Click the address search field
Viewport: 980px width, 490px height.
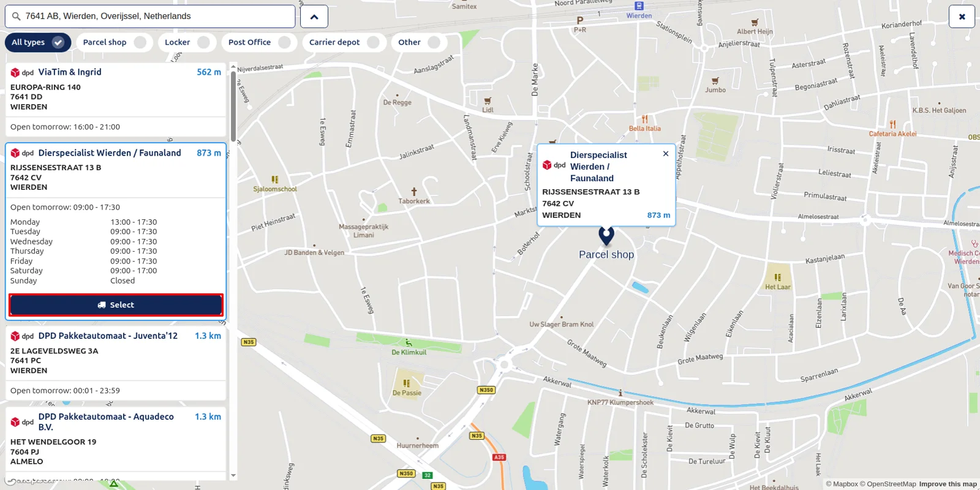pos(150,17)
